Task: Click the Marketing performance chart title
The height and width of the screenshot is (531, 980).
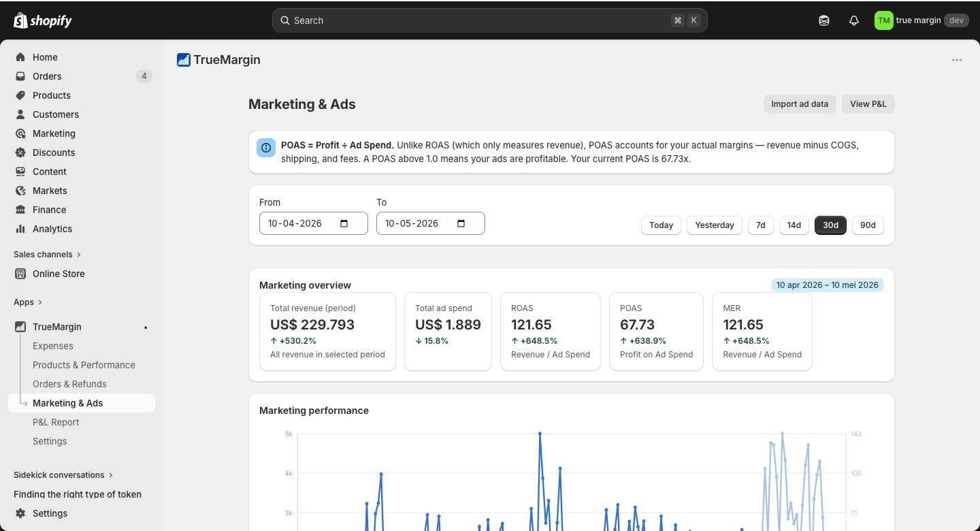Action: click(x=314, y=411)
